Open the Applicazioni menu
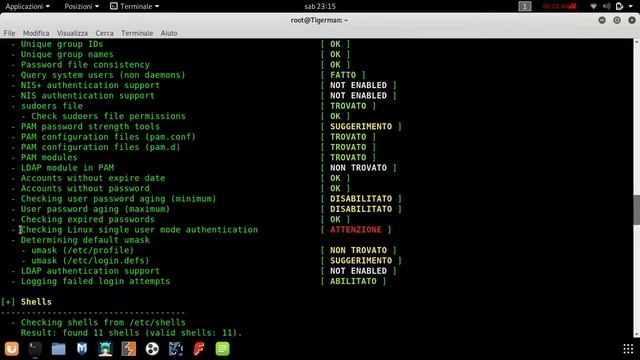The height and width of the screenshot is (360, 640). [x=27, y=6]
